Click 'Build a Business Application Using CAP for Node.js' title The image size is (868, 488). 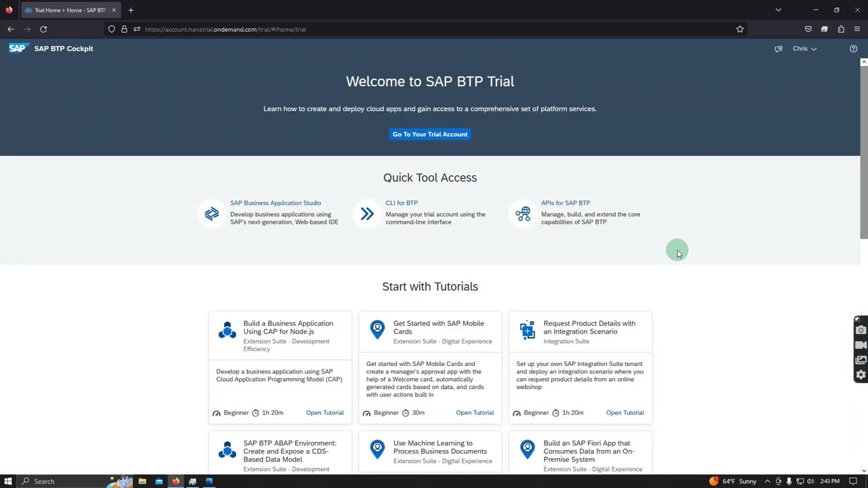coord(288,327)
